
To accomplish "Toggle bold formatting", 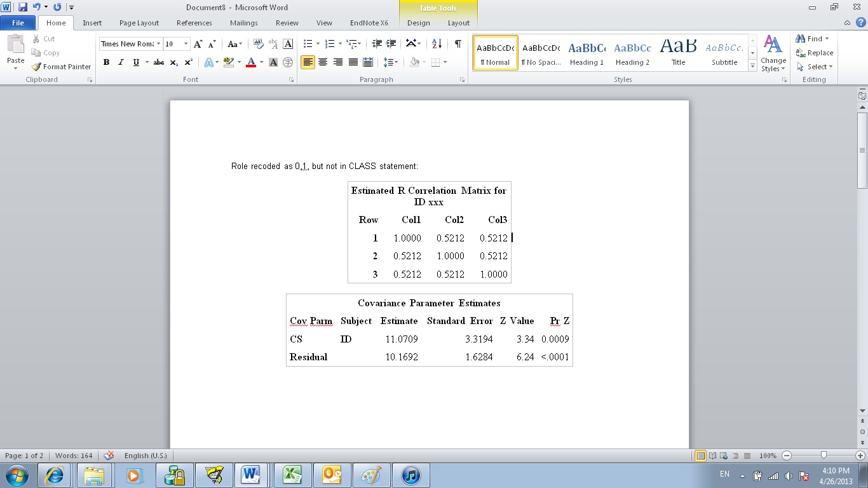I will coord(106,62).
